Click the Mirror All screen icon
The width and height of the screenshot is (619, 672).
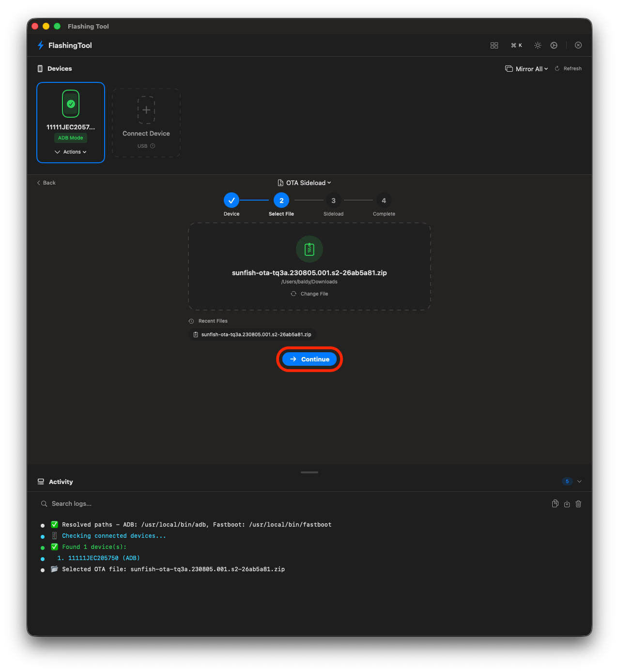click(x=509, y=69)
